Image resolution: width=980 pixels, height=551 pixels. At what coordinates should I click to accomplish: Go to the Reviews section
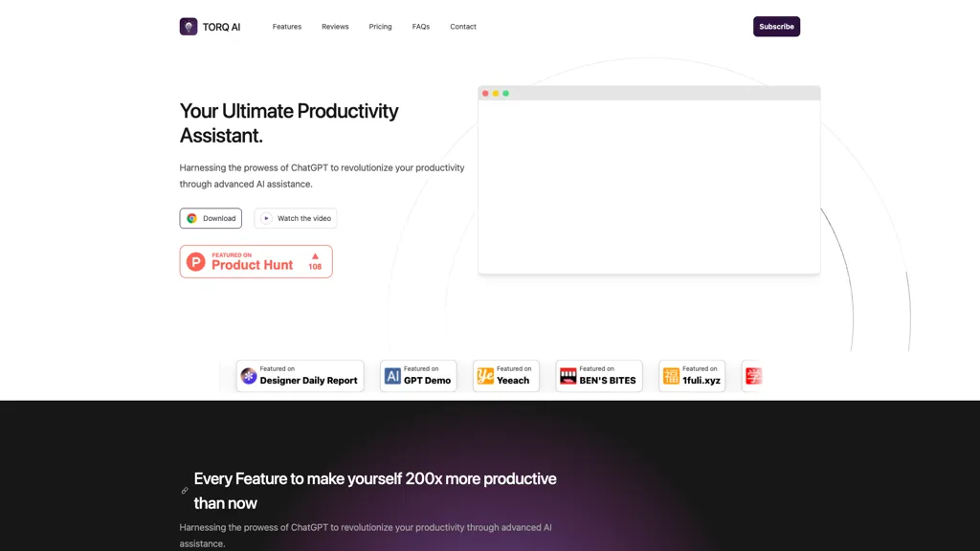coord(335,26)
